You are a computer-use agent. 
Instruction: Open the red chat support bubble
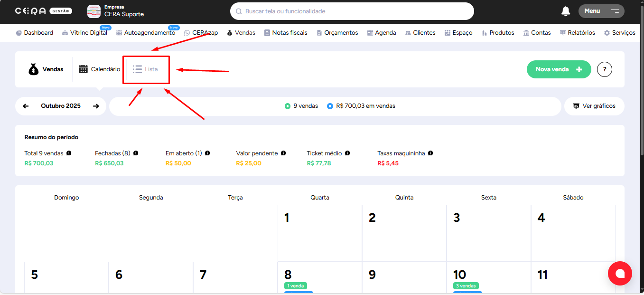click(x=620, y=273)
